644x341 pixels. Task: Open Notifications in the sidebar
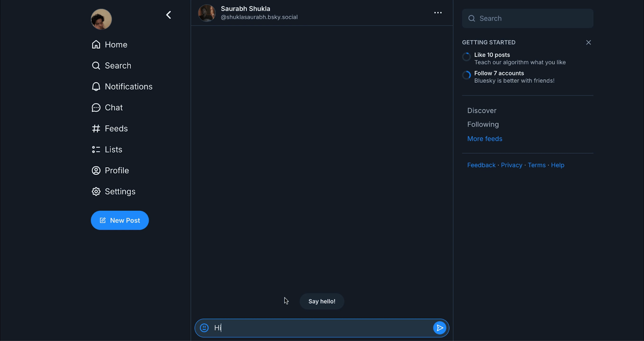pyautogui.click(x=129, y=86)
